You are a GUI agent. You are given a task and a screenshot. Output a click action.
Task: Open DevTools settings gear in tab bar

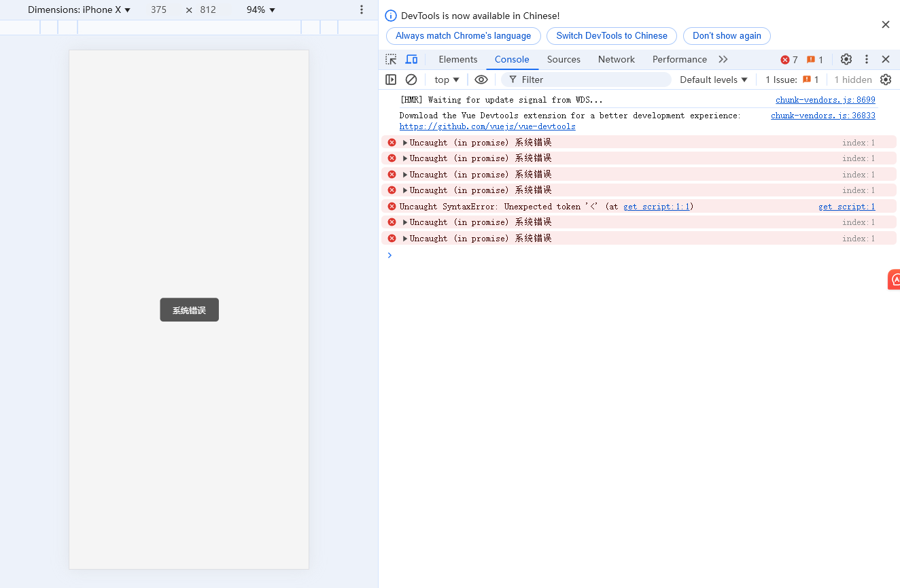(846, 59)
